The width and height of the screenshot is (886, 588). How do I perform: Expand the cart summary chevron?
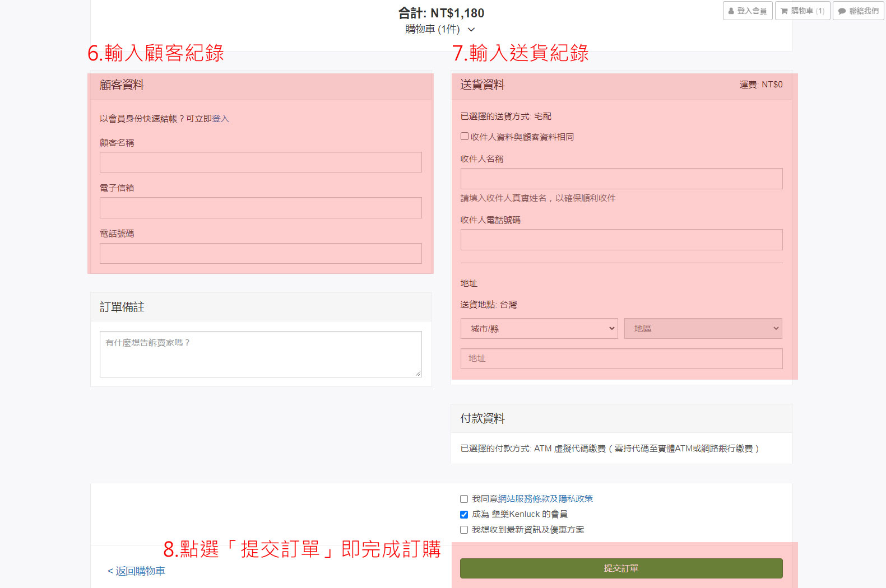tap(471, 30)
